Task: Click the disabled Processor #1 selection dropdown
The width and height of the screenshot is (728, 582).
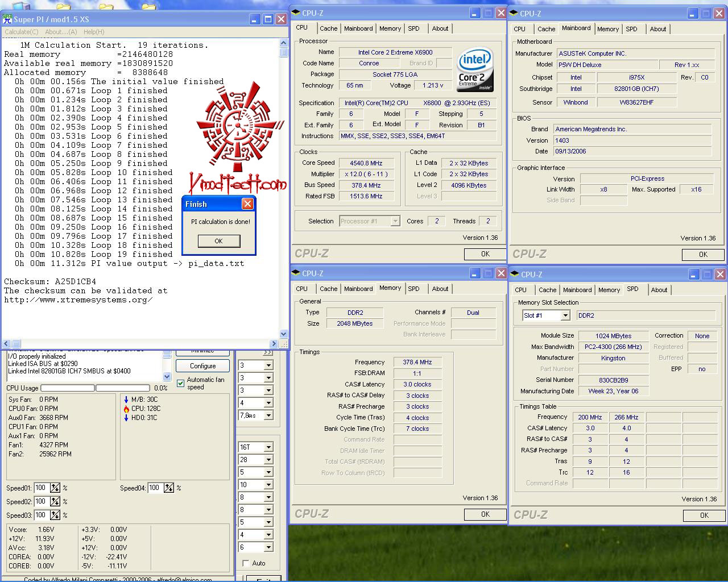Action: 370,221
